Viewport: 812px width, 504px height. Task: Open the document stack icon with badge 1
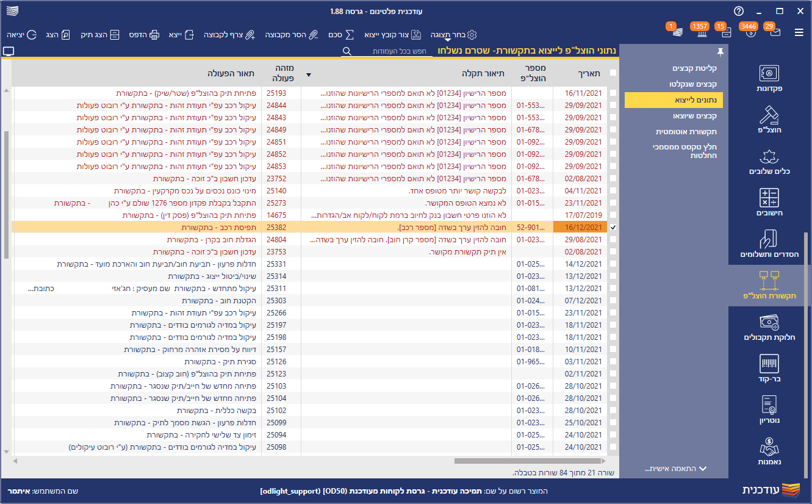(677, 32)
